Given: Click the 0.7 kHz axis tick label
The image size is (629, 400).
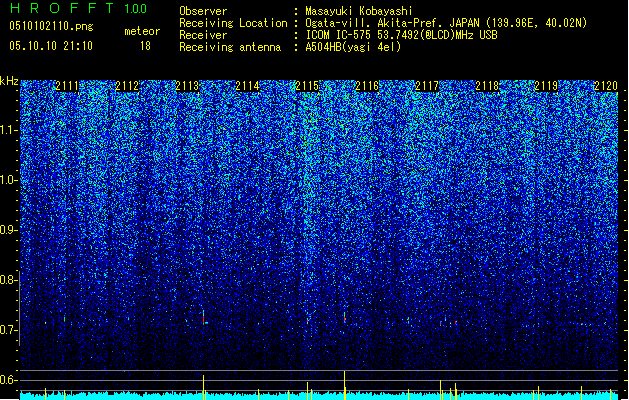Looking at the screenshot, I should (x=8, y=330).
